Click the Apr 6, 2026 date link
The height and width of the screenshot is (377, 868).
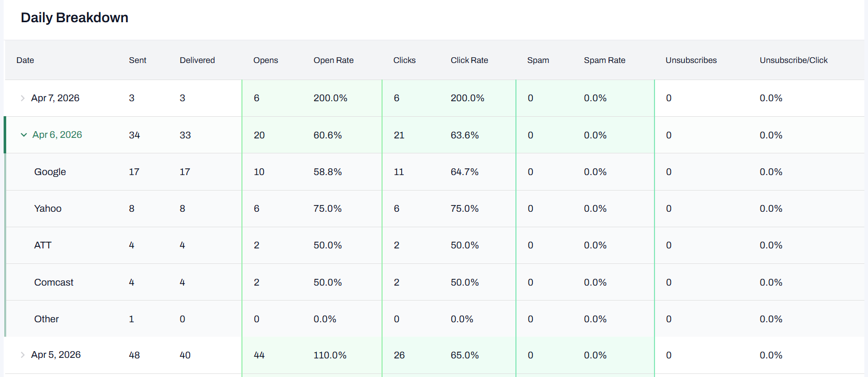57,135
